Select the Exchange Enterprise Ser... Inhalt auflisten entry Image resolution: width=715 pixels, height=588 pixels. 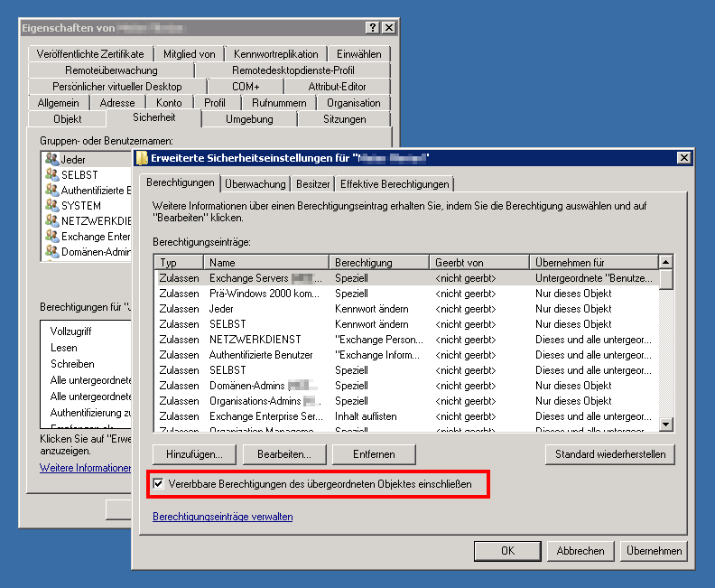[x=408, y=416]
